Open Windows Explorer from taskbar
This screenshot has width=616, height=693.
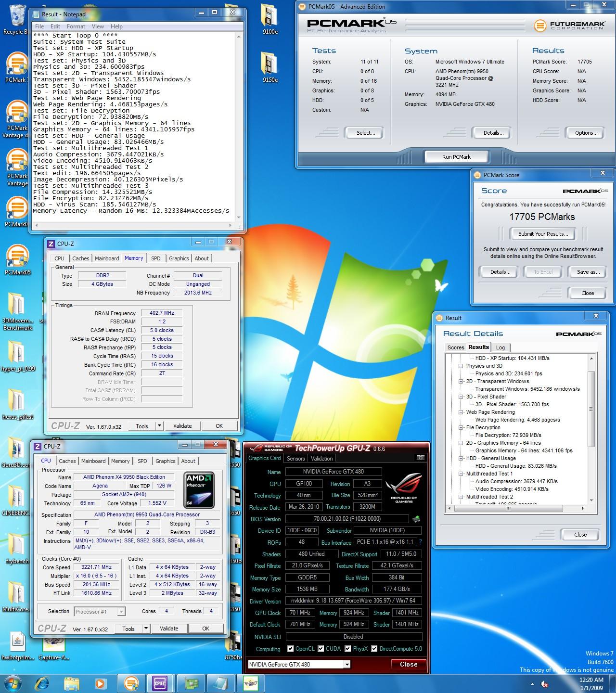tap(72, 683)
